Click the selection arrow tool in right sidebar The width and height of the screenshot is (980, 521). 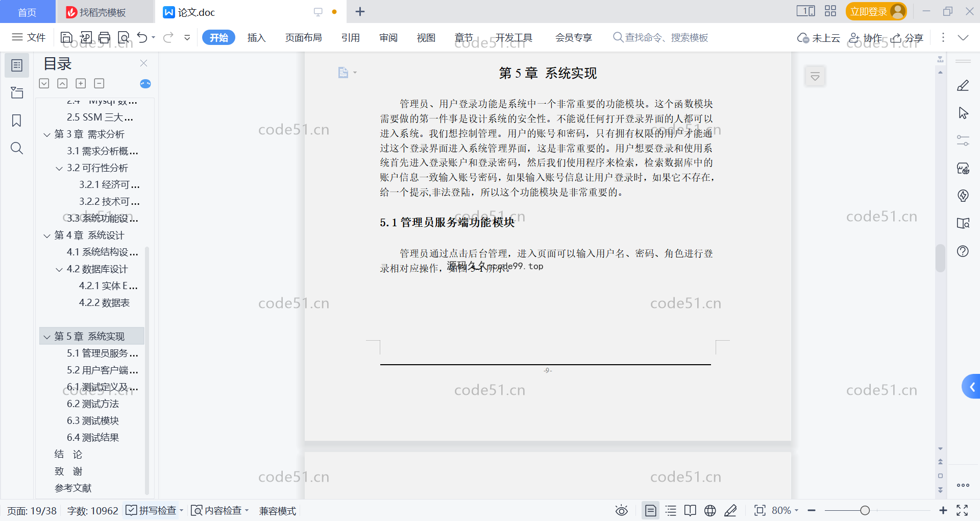[x=963, y=113]
